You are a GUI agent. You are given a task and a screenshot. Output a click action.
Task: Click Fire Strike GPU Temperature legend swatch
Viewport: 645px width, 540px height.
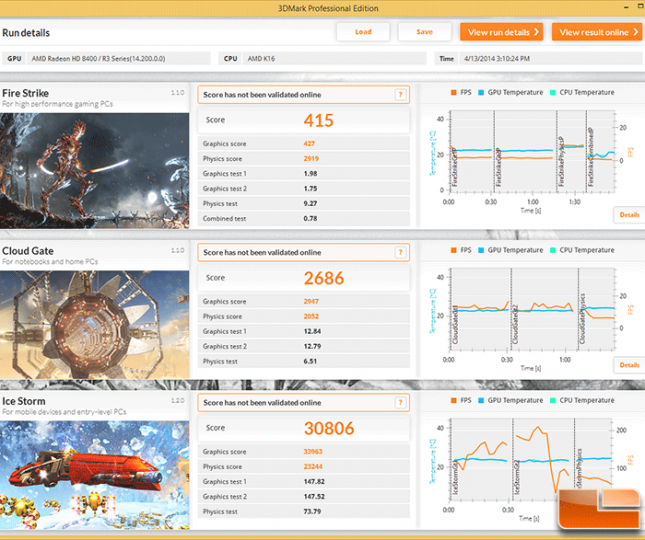pyautogui.click(x=480, y=93)
